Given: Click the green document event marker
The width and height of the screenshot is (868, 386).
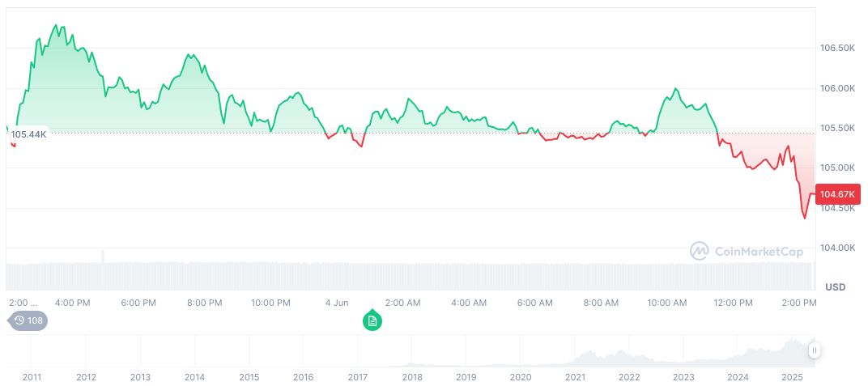Looking at the screenshot, I should [x=372, y=321].
